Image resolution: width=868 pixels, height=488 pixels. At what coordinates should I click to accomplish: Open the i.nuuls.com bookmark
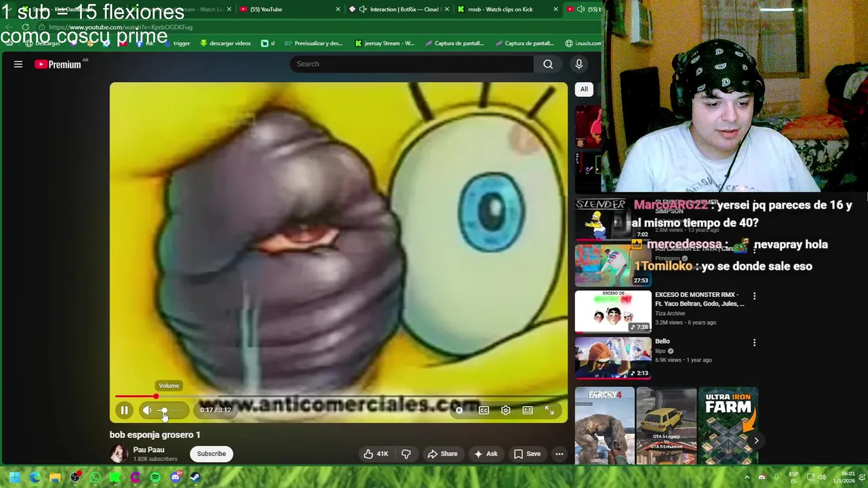[x=583, y=43]
